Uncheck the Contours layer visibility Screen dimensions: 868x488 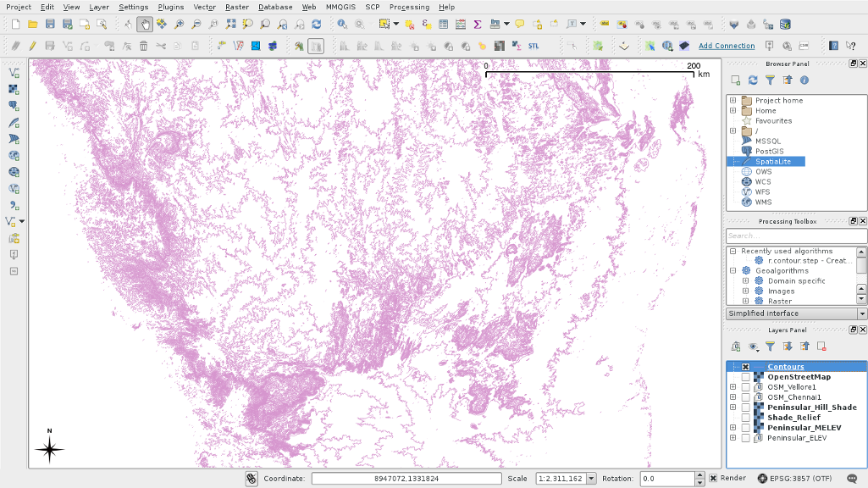pos(745,367)
